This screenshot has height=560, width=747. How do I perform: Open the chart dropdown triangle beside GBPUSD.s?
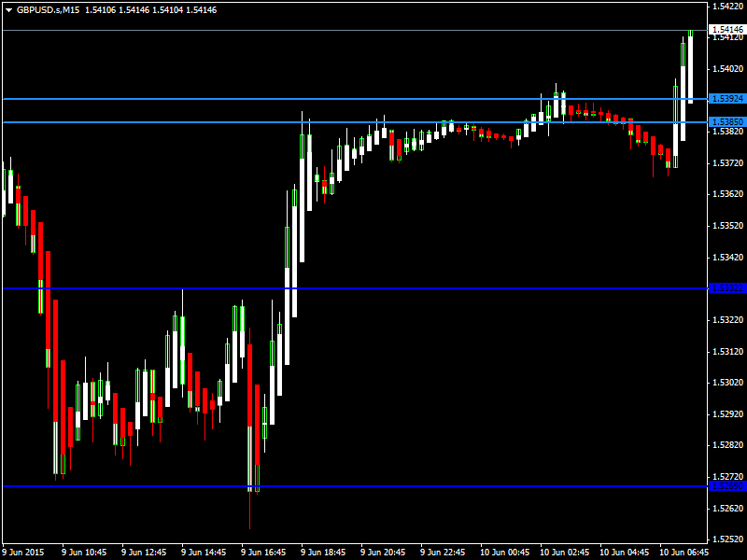click(x=8, y=9)
